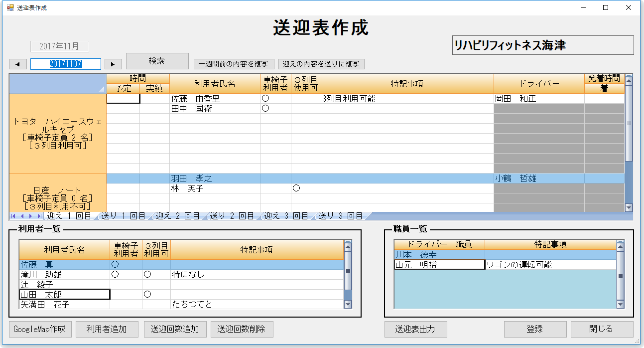Click the GoogleMap作成 button
Viewport: 644px width, 348px height.
[x=40, y=329]
